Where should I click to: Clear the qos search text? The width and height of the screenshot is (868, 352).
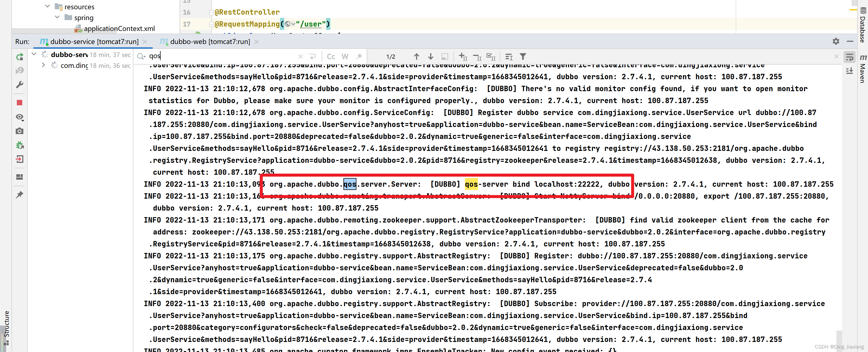pyautogui.click(x=300, y=57)
